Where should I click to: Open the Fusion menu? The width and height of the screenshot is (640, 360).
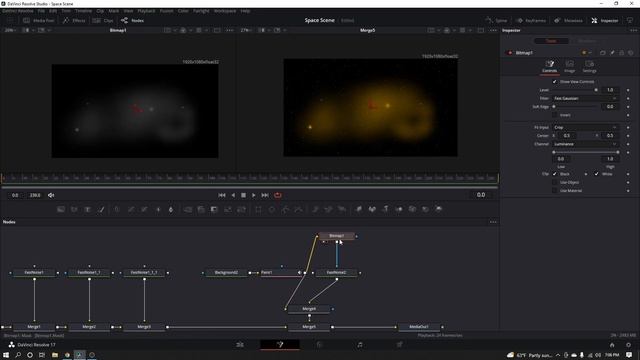[167, 11]
